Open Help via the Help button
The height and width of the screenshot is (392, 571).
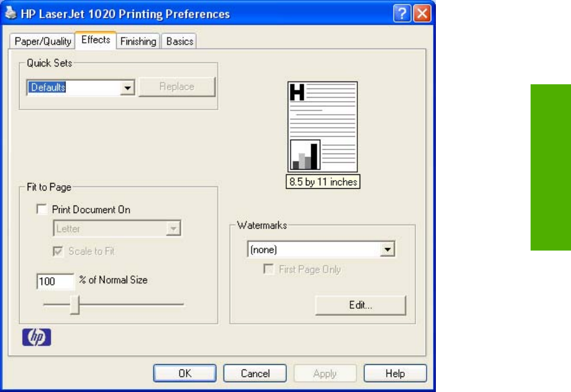pyautogui.click(x=395, y=373)
